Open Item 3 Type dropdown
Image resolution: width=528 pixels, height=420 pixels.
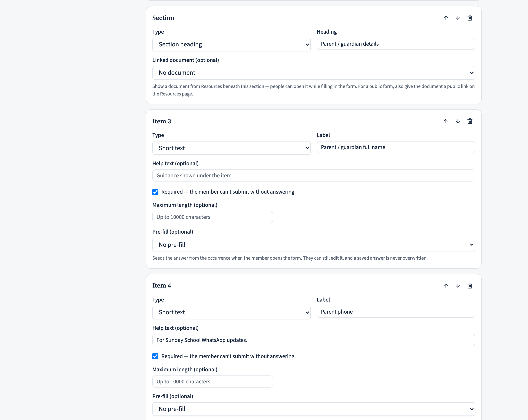click(231, 148)
